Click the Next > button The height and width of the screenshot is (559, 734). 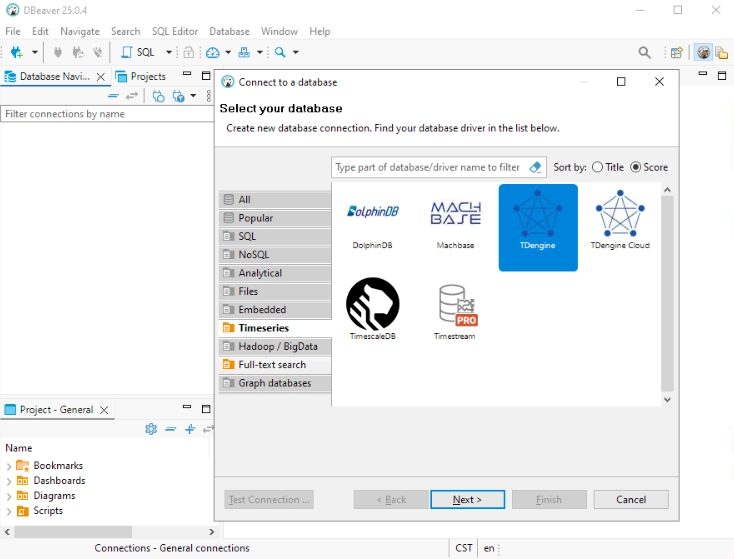click(x=467, y=500)
